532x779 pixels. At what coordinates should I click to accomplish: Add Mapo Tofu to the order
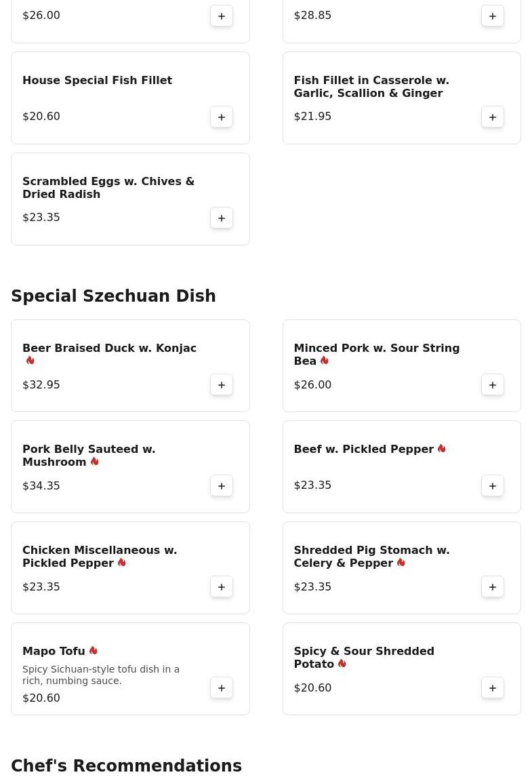(x=222, y=687)
